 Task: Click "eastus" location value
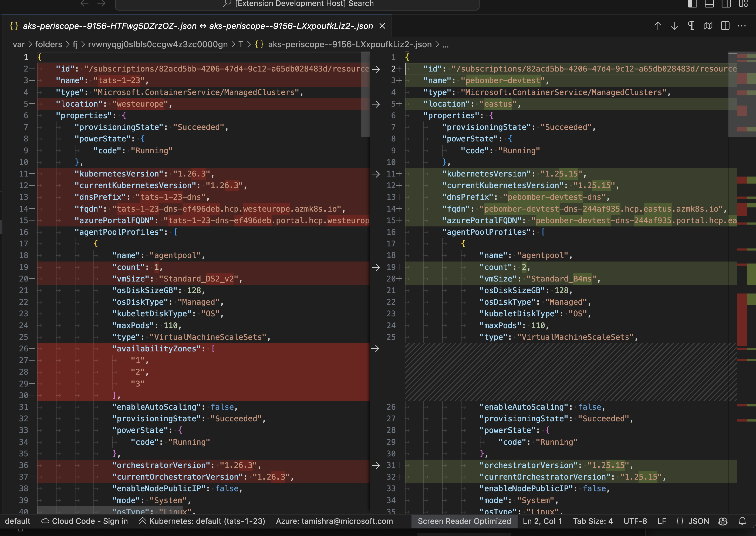pyautogui.click(x=498, y=104)
